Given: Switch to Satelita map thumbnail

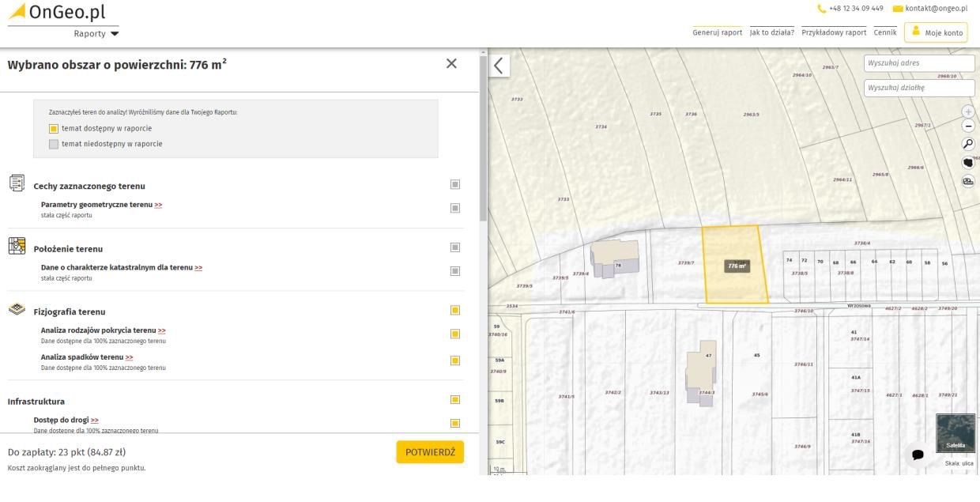Looking at the screenshot, I should (955, 433).
